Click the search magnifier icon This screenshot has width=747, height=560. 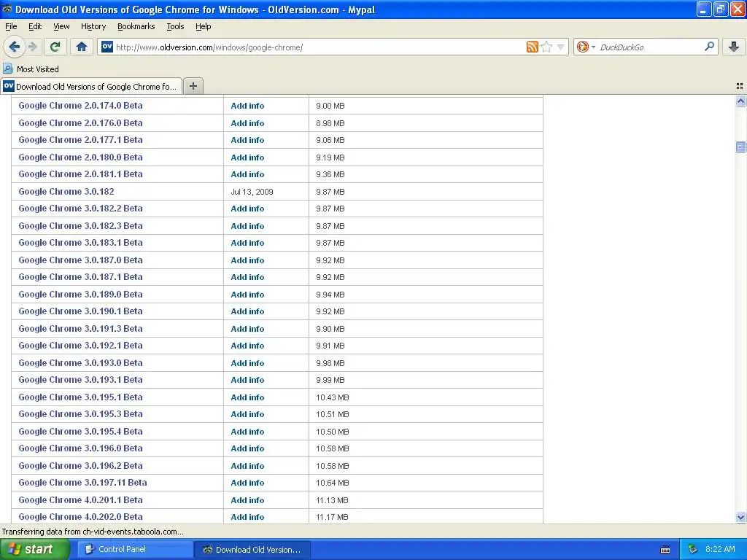click(709, 47)
